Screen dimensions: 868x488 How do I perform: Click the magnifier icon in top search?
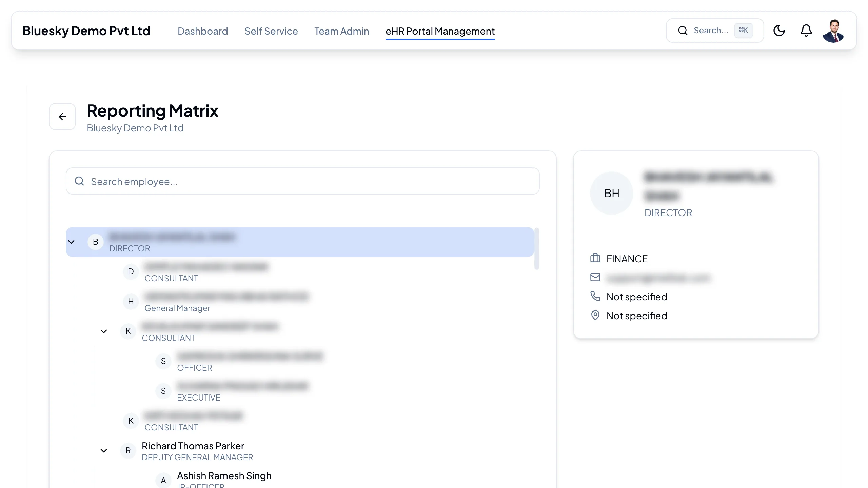(x=683, y=30)
